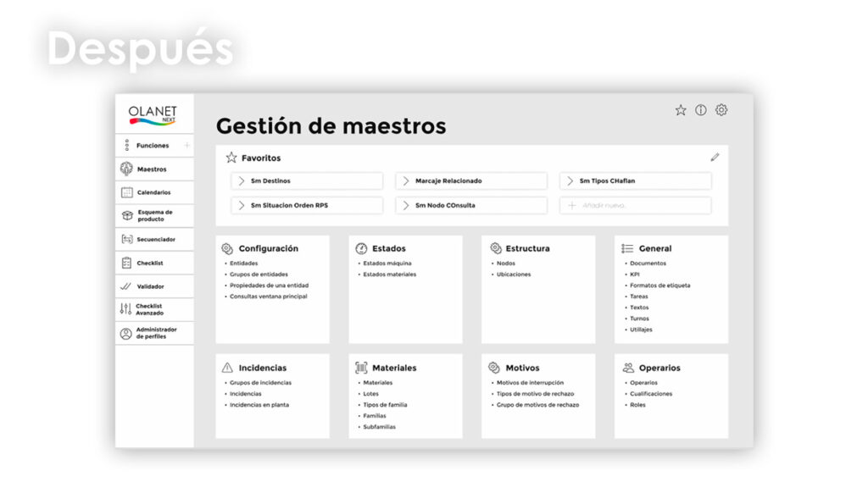Open the Administrador de perfiles user icon

coord(126,333)
